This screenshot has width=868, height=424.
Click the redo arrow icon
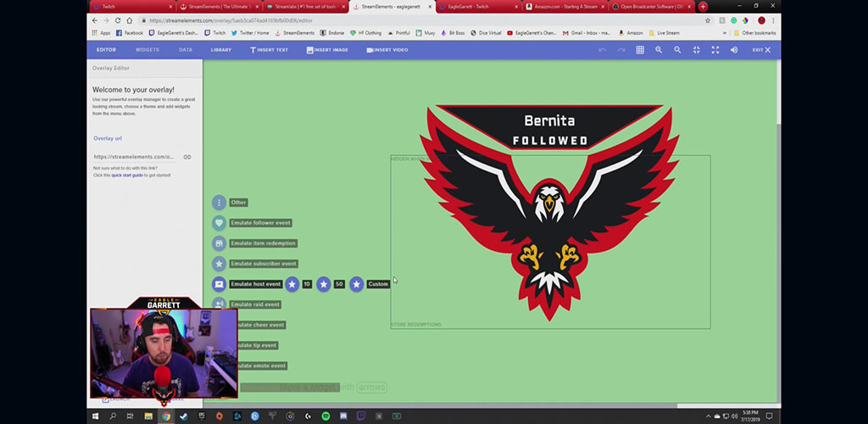621,50
